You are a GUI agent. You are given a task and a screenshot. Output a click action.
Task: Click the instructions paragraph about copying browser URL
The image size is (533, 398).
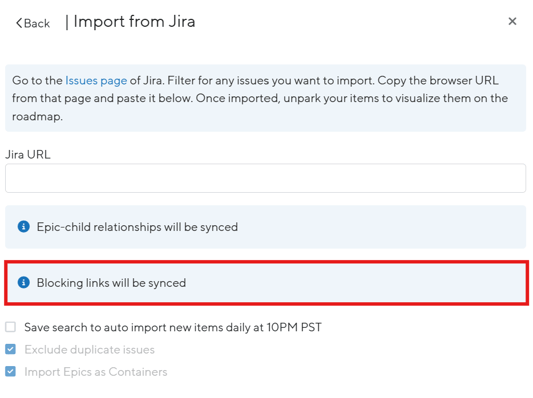pyautogui.click(x=260, y=98)
